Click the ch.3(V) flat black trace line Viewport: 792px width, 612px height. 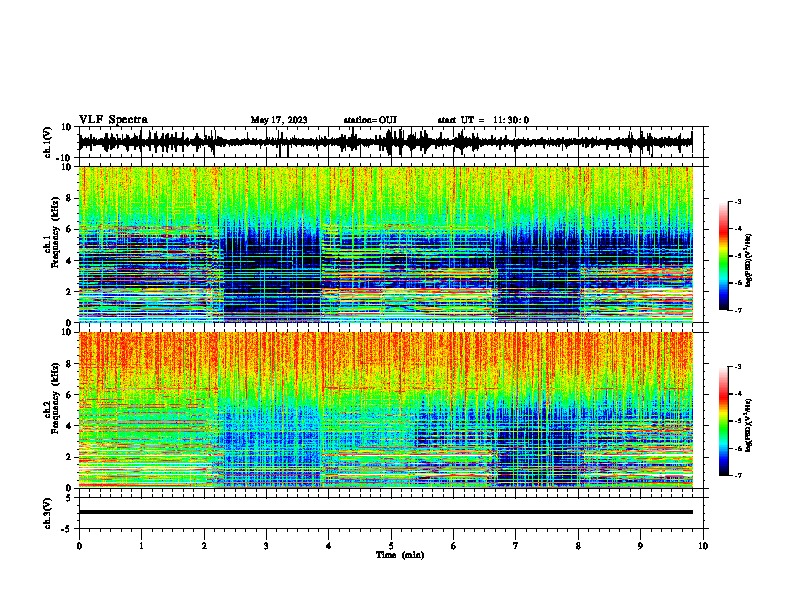tap(385, 512)
